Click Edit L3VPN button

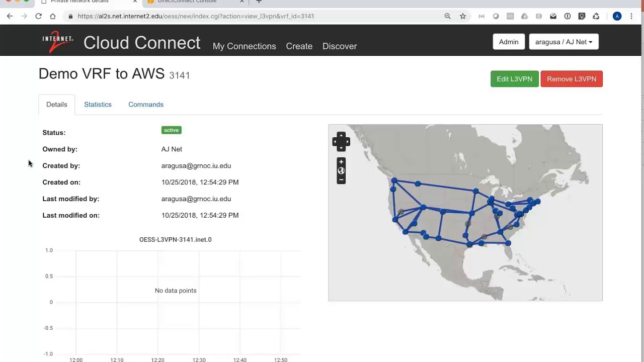tap(514, 79)
